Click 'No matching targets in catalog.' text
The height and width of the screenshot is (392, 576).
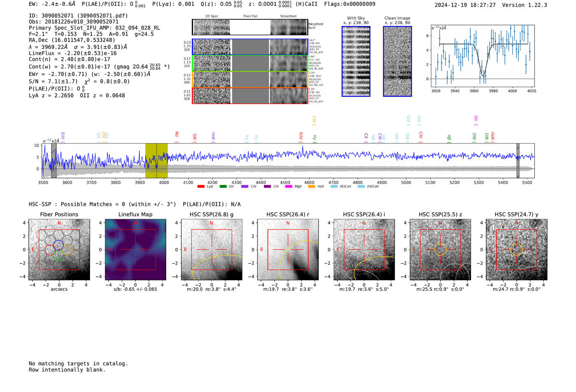point(78,364)
